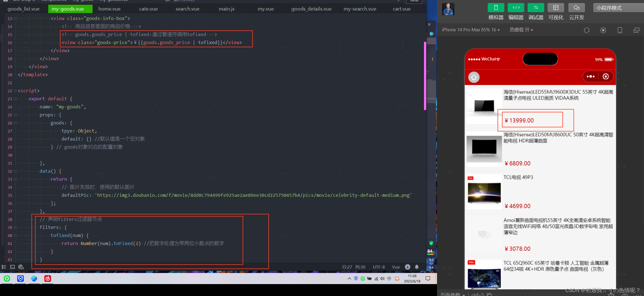Click the download arrow icon in status bar

pos(407,267)
